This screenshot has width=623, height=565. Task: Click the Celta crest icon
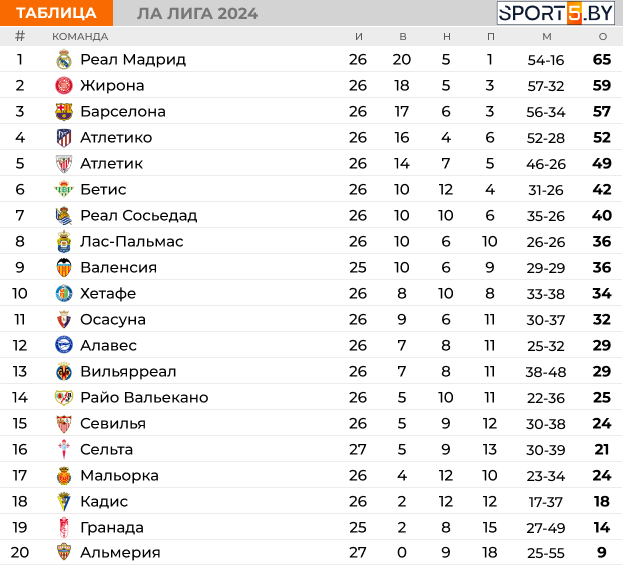click(64, 449)
